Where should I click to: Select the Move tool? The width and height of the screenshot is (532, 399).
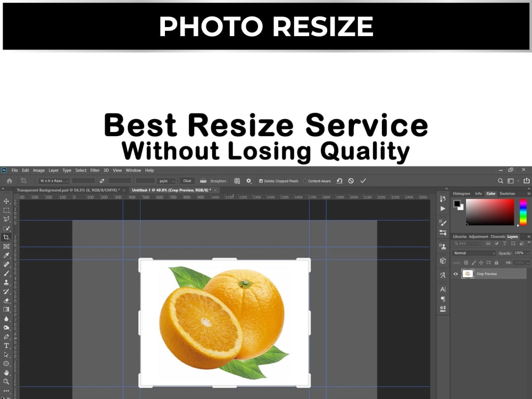(6, 202)
